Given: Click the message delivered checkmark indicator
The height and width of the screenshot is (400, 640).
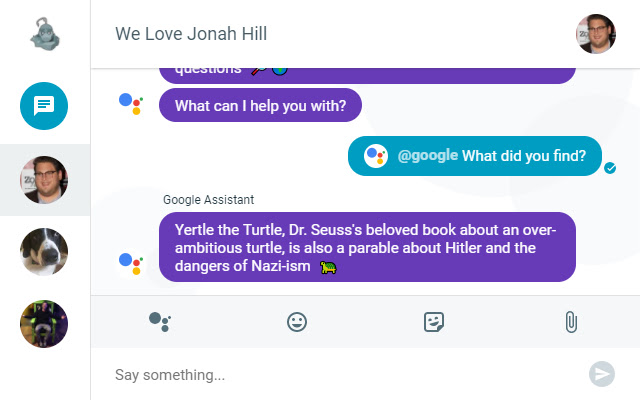Looking at the screenshot, I should click(610, 168).
